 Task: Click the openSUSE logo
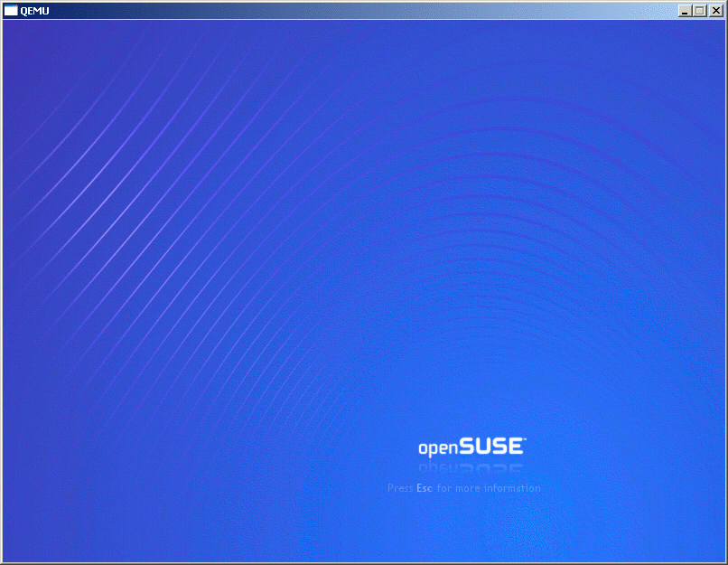click(471, 447)
